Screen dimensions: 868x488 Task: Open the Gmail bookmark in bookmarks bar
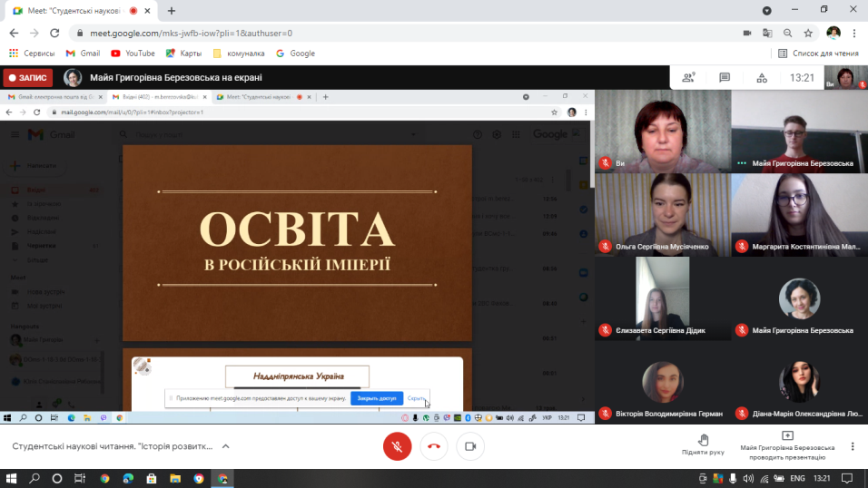(x=83, y=54)
